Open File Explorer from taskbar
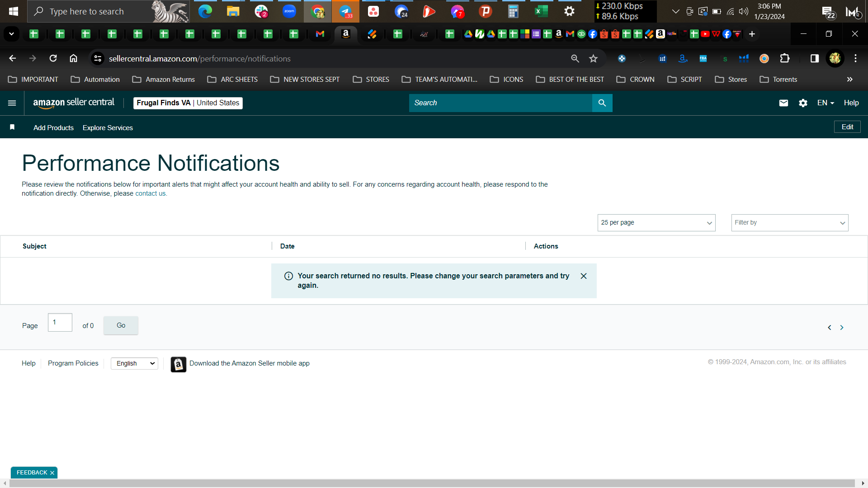 click(x=233, y=11)
